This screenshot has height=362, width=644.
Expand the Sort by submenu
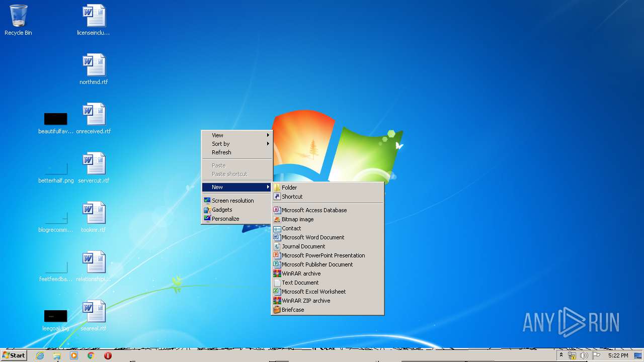pyautogui.click(x=237, y=144)
